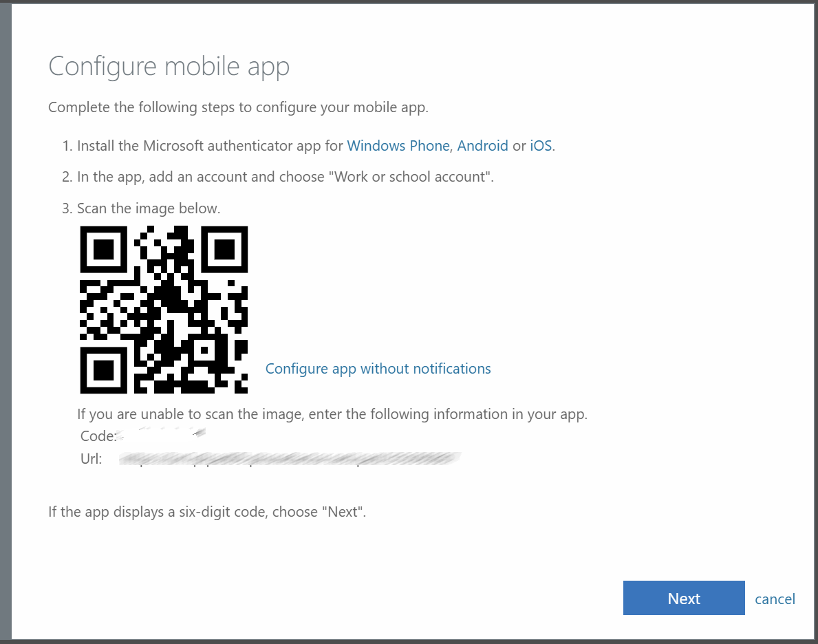Image resolution: width=818 pixels, height=644 pixels.
Task: Open the Windows Phone authenticator link
Action: pyautogui.click(x=398, y=146)
